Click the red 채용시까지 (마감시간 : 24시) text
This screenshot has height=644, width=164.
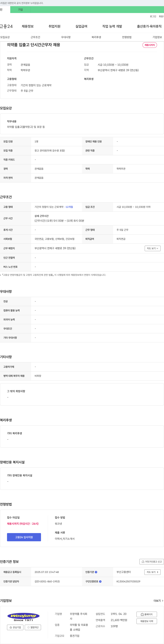coord(23,523)
